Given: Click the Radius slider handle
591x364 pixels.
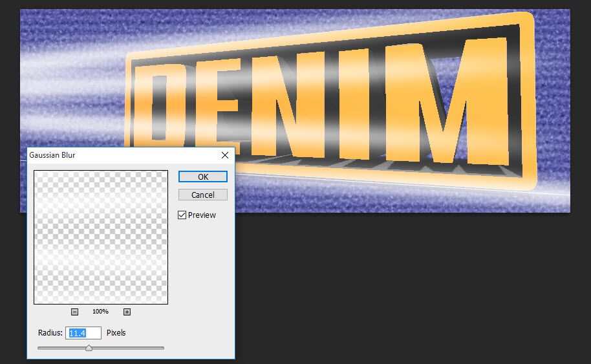Looking at the screenshot, I should (x=89, y=348).
